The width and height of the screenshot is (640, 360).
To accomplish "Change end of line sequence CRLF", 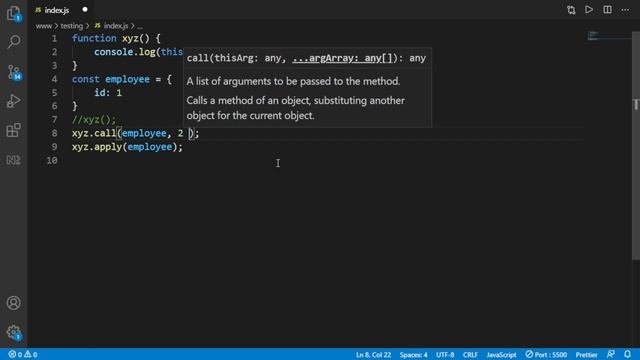I will [470, 355].
